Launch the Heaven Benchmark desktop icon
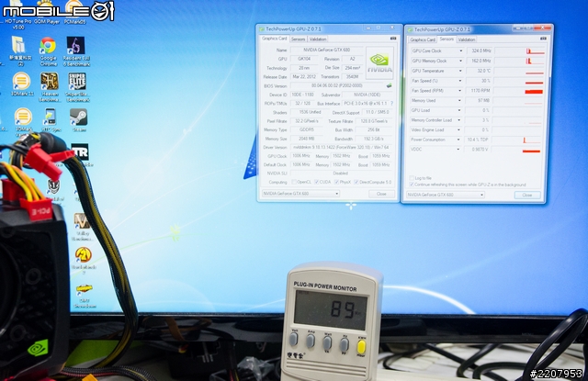This screenshot has height=381, width=588. pos(50,86)
